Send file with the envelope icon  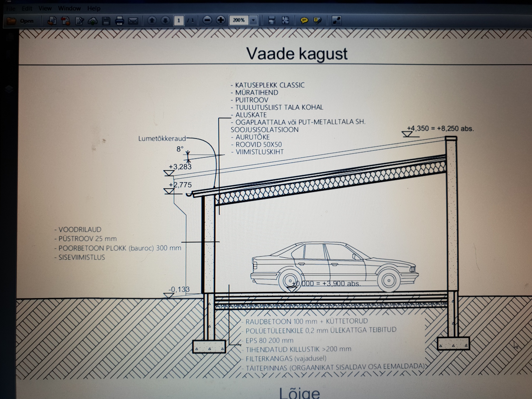pos(133,21)
